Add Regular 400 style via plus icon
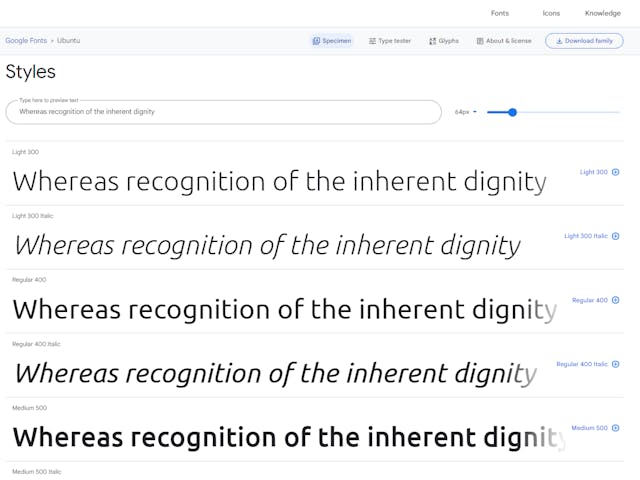 (x=616, y=300)
